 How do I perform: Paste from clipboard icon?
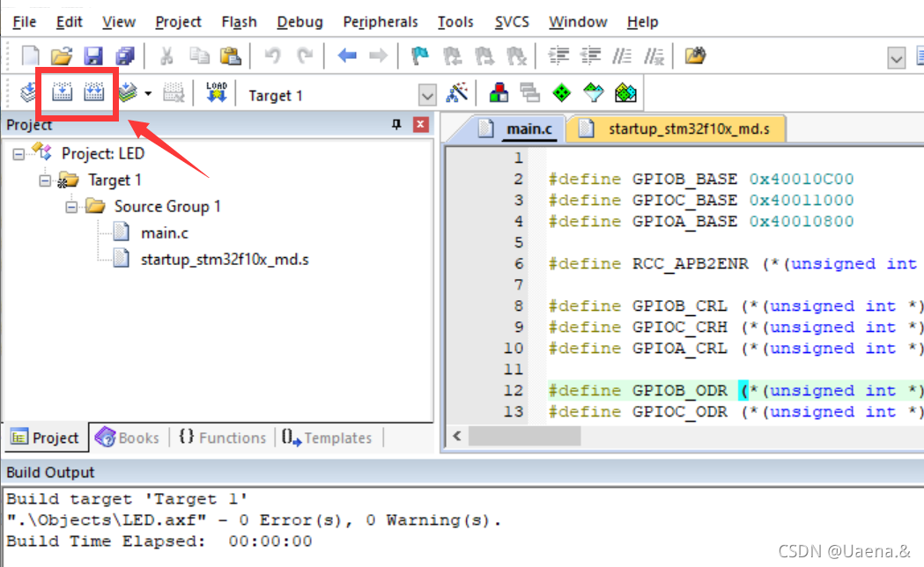(x=231, y=56)
